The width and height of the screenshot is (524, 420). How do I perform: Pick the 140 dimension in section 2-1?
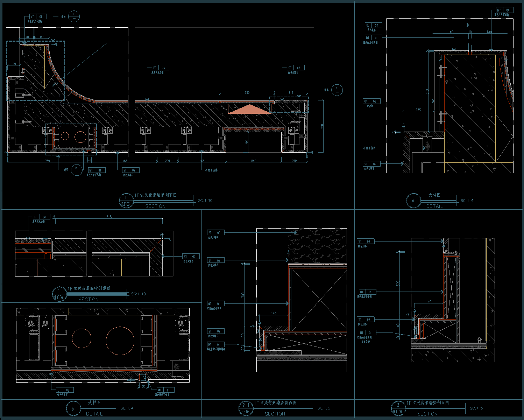[274, 314]
